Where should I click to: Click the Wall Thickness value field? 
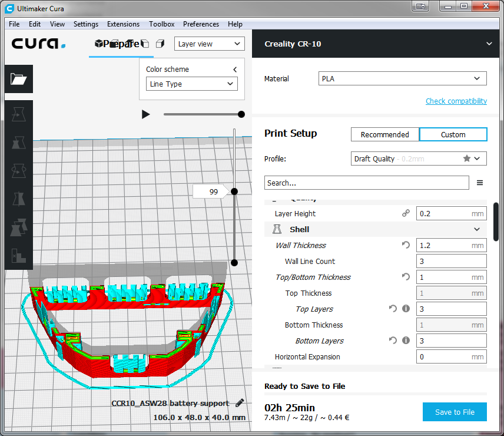pos(451,245)
